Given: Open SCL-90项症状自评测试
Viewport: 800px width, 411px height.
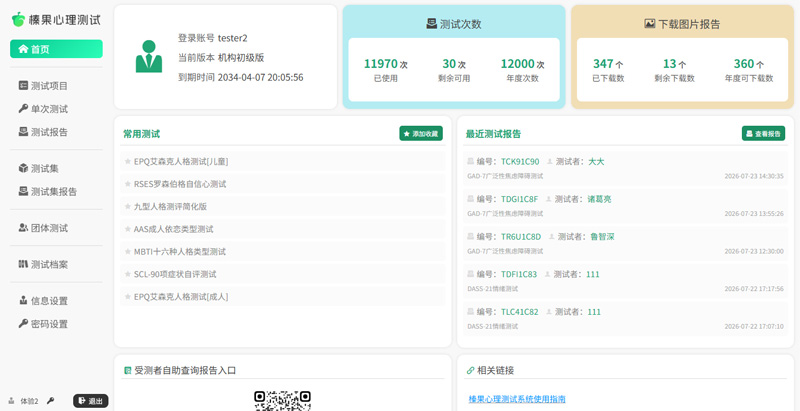Looking at the screenshot, I should (x=283, y=274).
